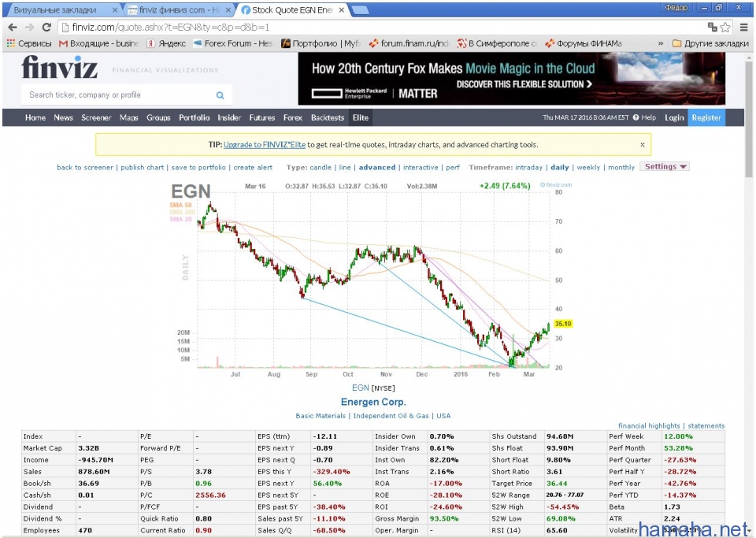The width and height of the screenshot is (756, 538).
Task: Open the Chrome hamburger menu
Action: point(744,27)
